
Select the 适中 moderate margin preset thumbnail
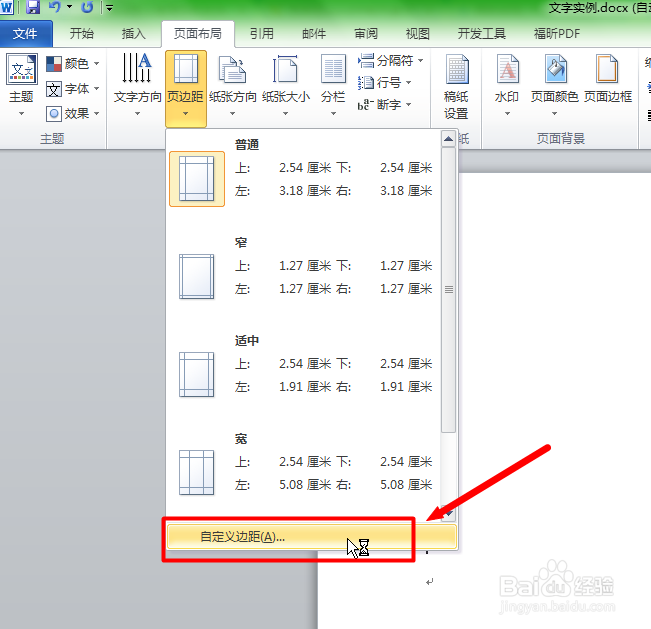pos(197,374)
